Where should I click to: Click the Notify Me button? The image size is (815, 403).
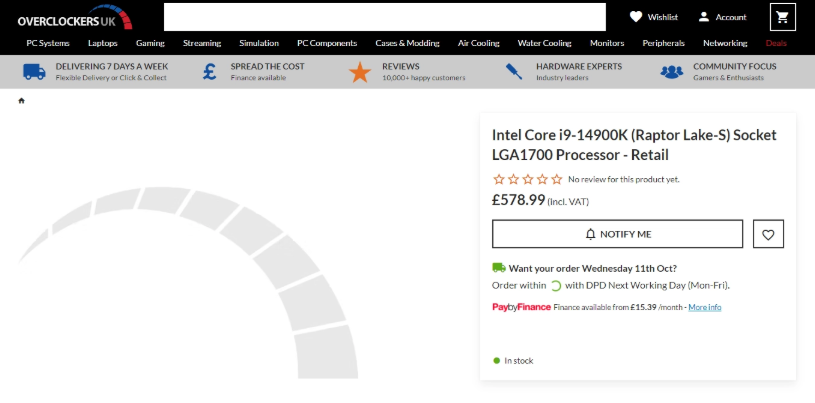pyautogui.click(x=617, y=234)
